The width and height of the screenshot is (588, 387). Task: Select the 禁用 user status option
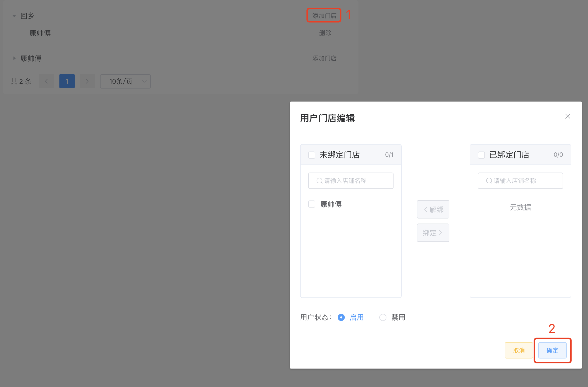click(383, 317)
